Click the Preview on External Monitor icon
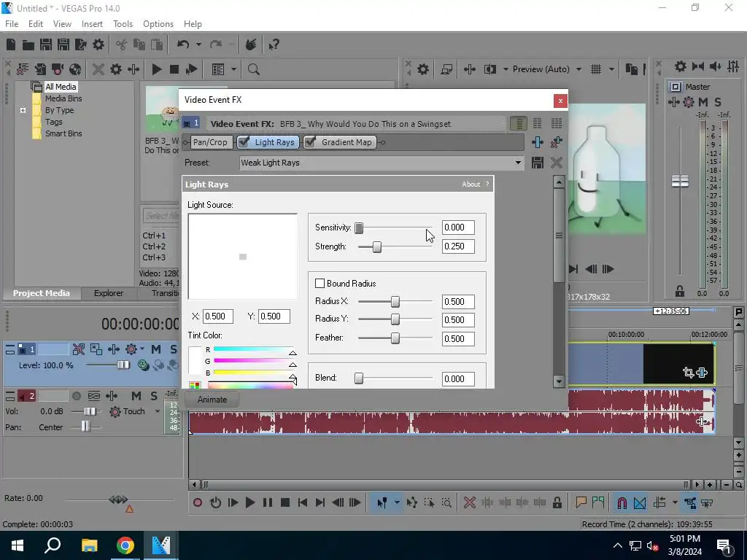The image size is (747, 560). point(446,69)
